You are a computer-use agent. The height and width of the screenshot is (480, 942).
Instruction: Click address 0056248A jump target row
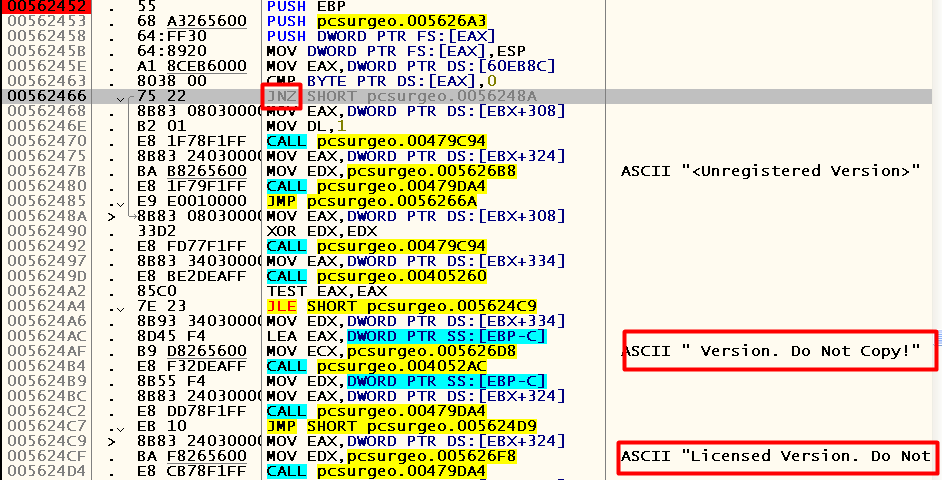pyautogui.click(x=47, y=216)
